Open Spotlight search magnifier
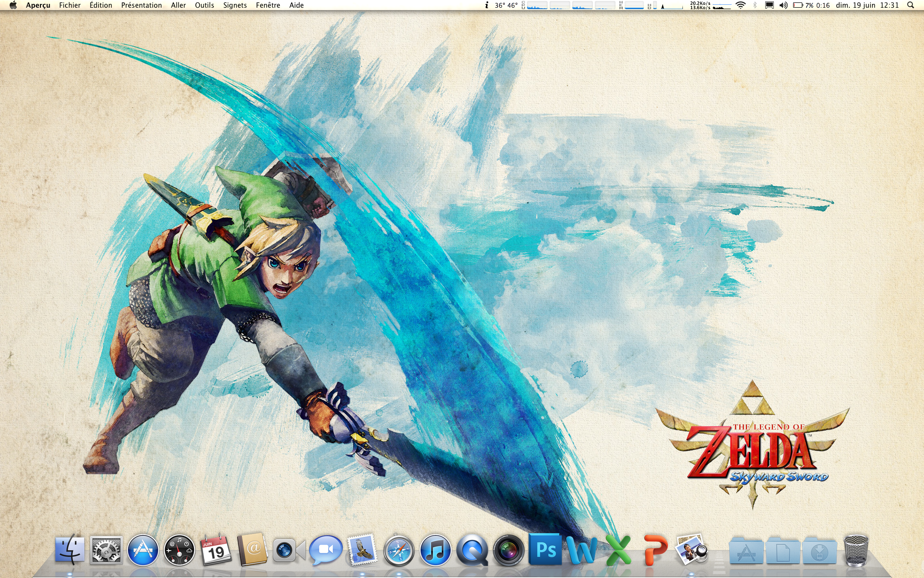Screen dimensions: 924x578 click(911, 5)
